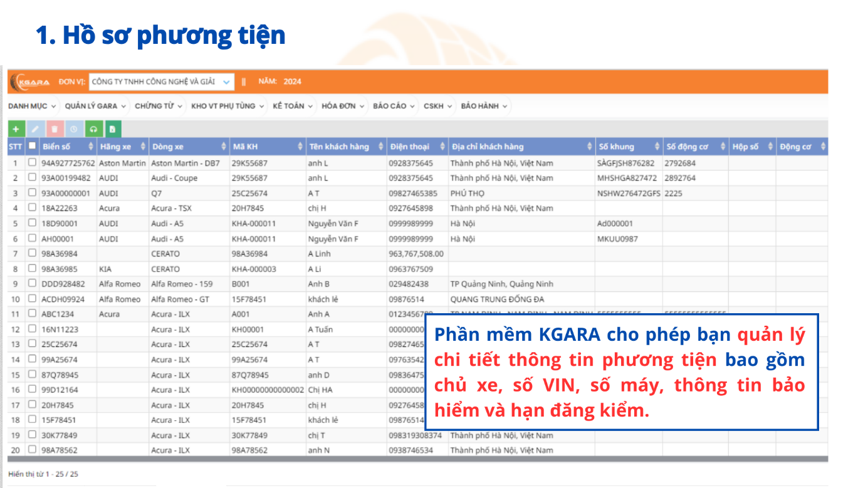
Task: Open the Đơn vị company dropdown
Action: (161, 81)
